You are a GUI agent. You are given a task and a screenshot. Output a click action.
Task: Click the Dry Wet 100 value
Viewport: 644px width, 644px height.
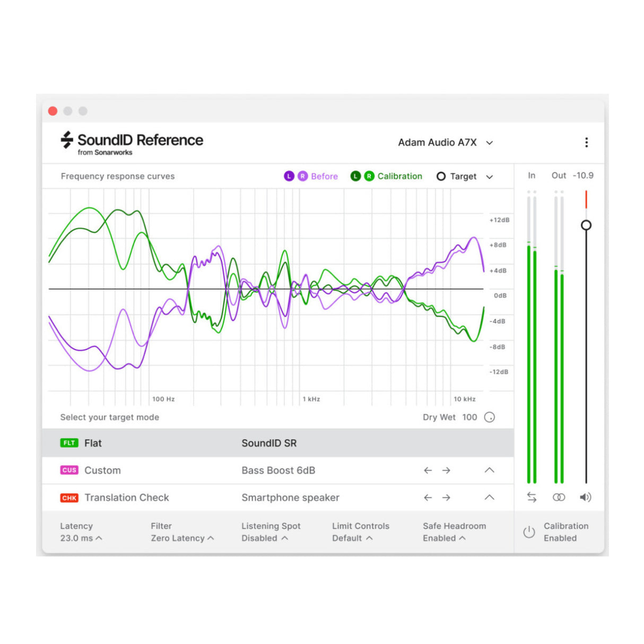click(469, 417)
